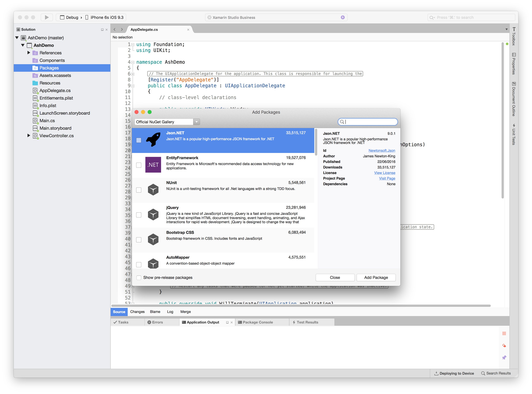
Task: Click the Json.NET rocket icon
Action: (x=153, y=140)
